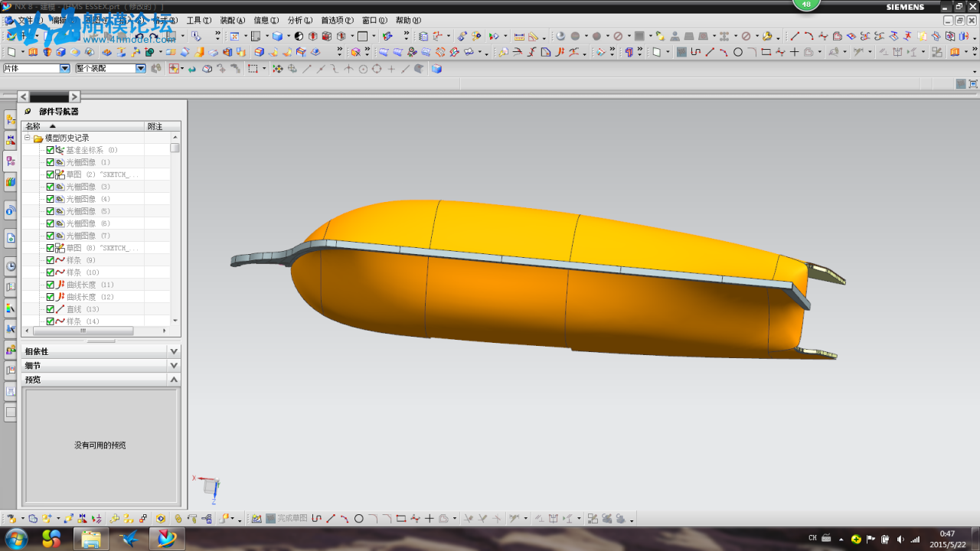Click the rectangle selection marquee icon
980x551 pixels.
click(x=253, y=68)
